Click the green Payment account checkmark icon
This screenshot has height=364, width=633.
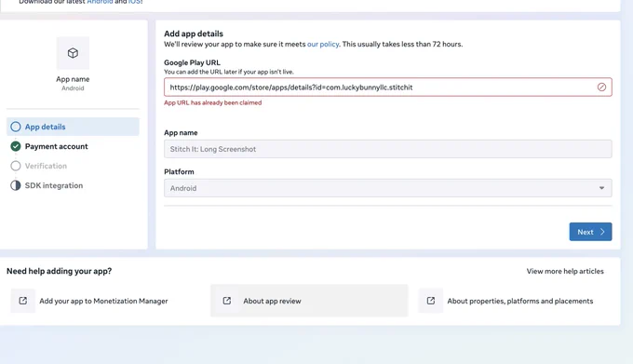[x=16, y=146]
